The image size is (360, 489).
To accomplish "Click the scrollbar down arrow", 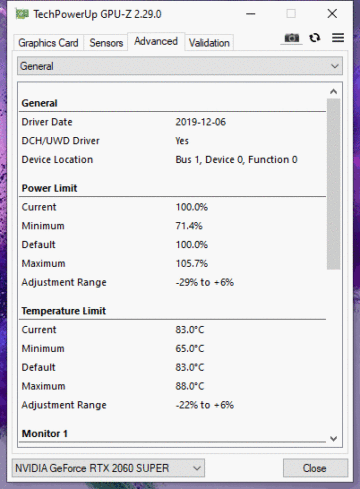I will coord(333,439).
